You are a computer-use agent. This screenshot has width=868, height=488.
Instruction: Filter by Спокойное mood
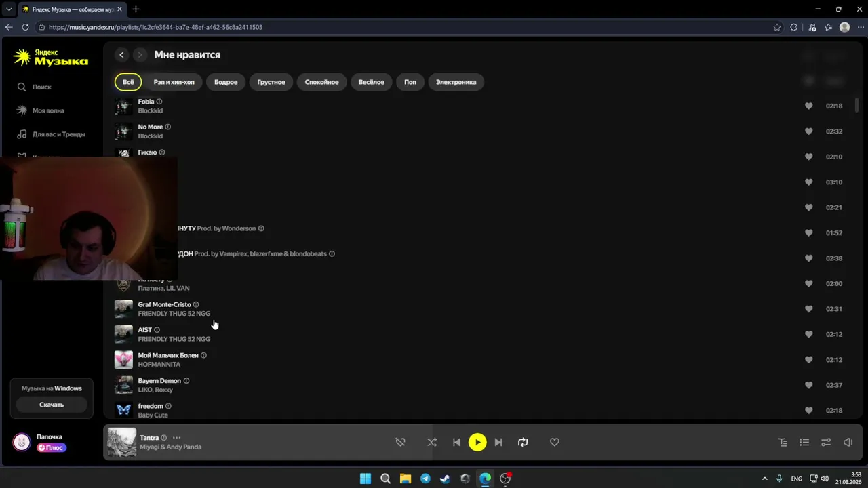tap(321, 82)
